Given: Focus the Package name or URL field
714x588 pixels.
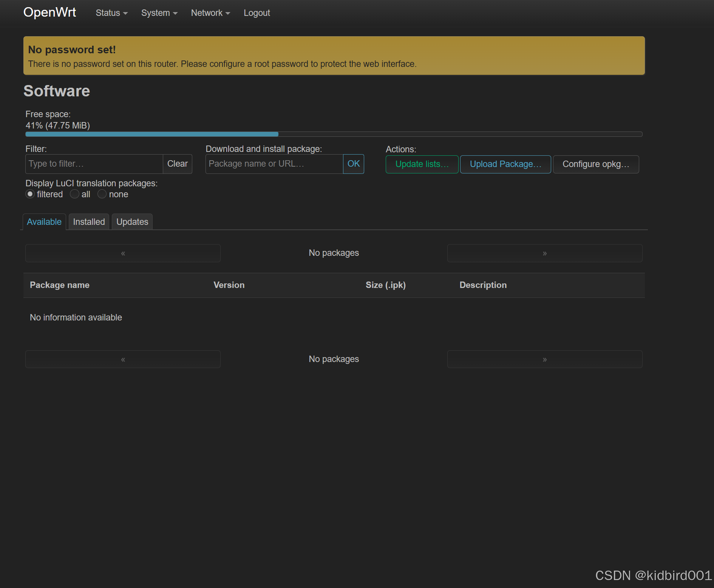Looking at the screenshot, I should click(274, 164).
